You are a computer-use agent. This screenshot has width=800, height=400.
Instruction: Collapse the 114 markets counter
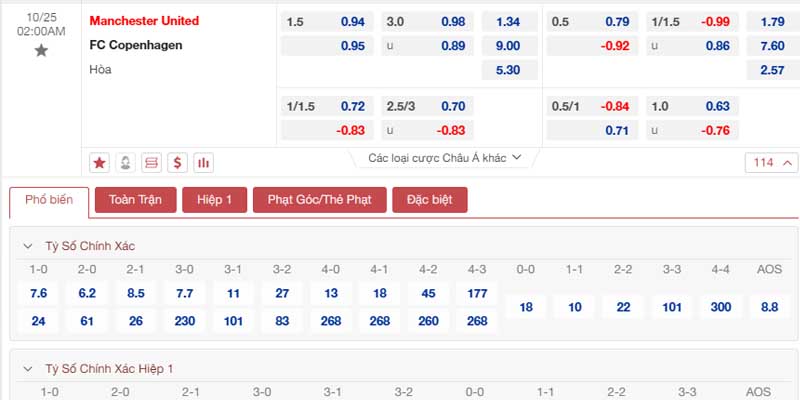[771, 163]
